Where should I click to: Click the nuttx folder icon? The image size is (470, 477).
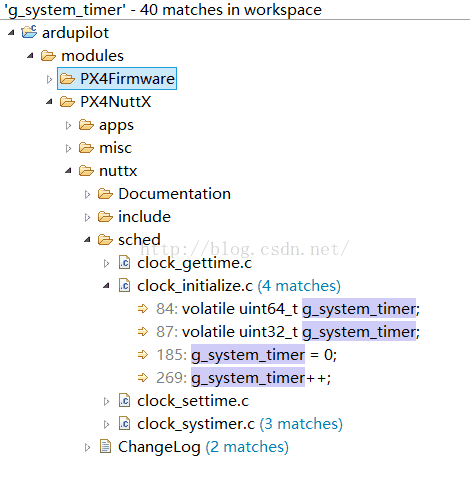[x=86, y=171]
